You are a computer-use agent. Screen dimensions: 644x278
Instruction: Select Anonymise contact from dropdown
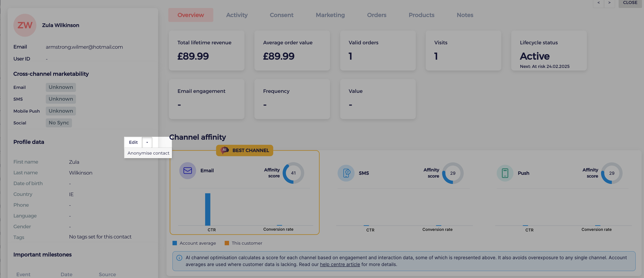pos(148,153)
